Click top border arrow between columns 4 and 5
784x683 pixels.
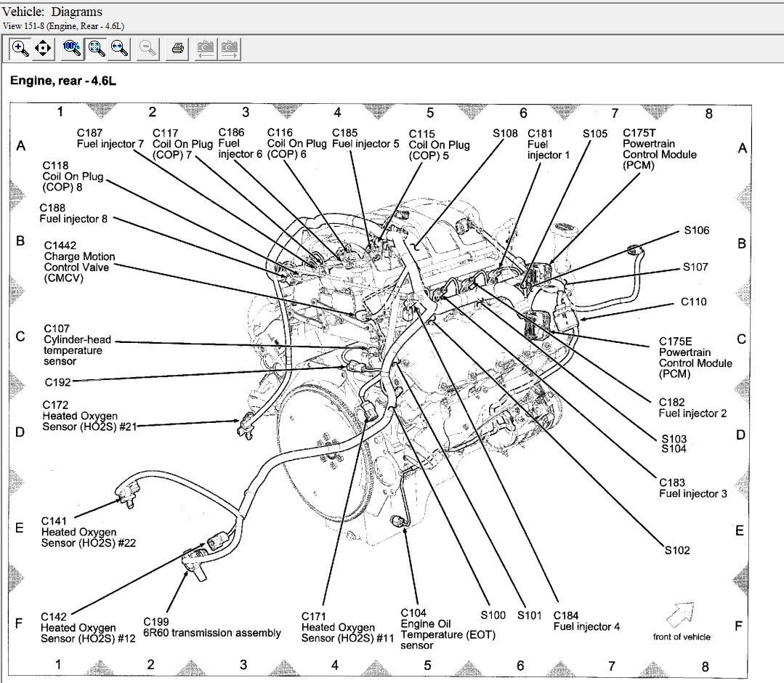click(x=379, y=110)
